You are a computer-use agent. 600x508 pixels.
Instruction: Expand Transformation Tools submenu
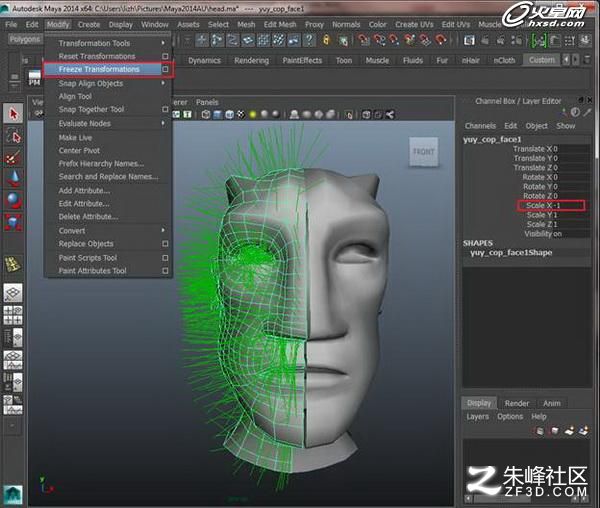pyautogui.click(x=163, y=43)
